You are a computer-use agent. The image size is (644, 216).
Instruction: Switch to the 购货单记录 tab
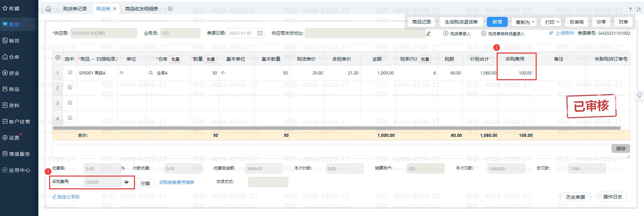point(75,9)
